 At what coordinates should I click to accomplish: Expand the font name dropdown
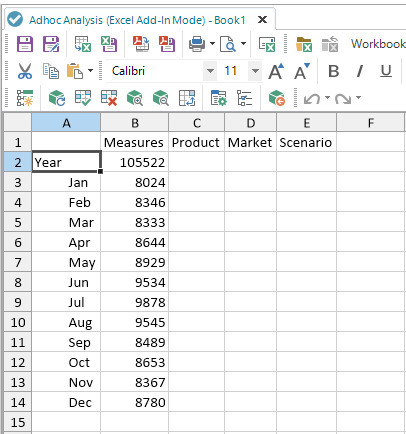tap(210, 71)
